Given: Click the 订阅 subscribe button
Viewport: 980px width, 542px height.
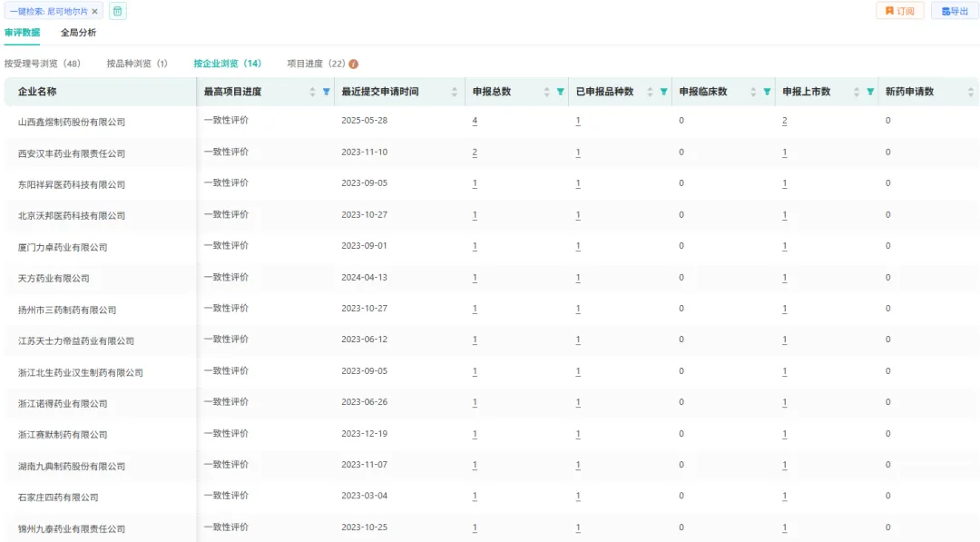Looking at the screenshot, I should 899,11.
